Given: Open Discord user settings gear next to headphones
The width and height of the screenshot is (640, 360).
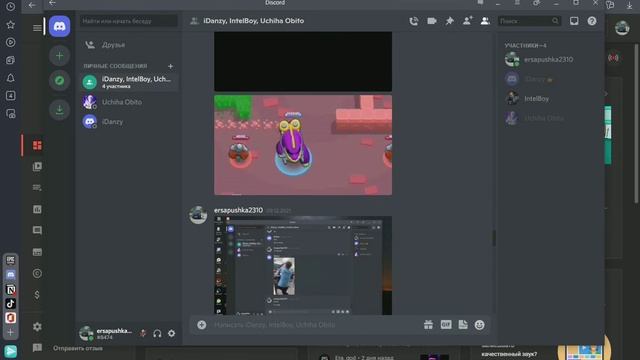Looking at the screenshot, I should click(171, 333).
